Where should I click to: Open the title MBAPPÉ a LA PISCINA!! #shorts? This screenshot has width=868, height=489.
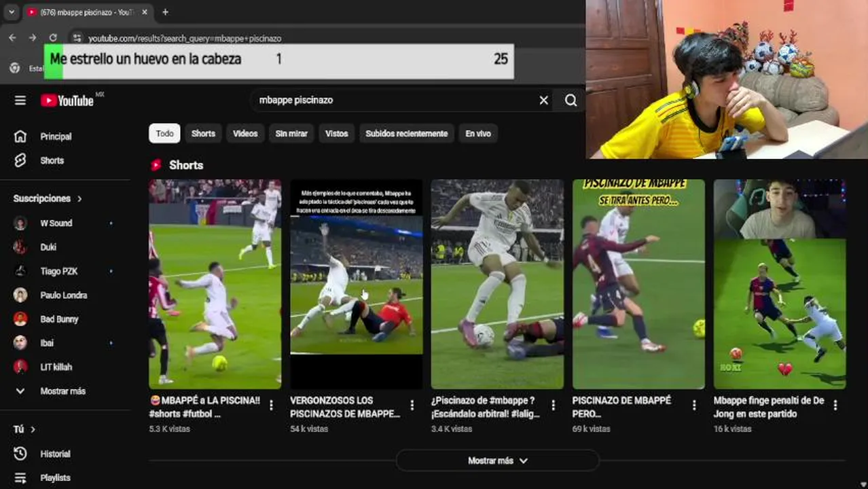204,407
